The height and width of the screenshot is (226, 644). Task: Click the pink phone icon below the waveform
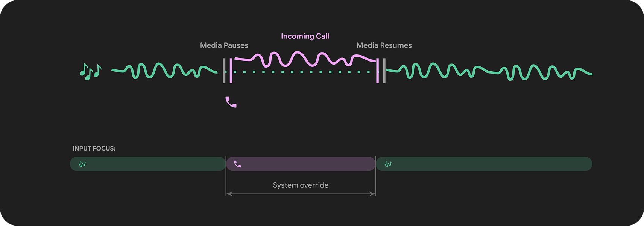point(231,102)
